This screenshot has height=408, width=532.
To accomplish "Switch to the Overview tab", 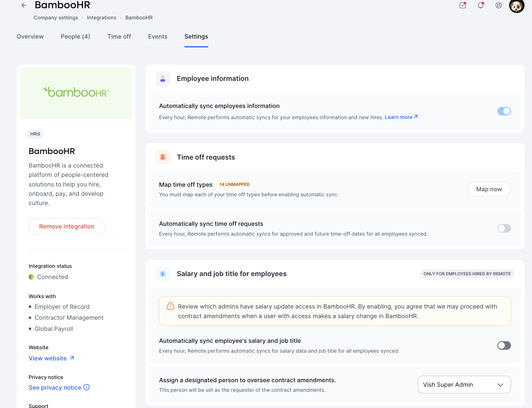I will pyautogui.click(x=30, y=37).
